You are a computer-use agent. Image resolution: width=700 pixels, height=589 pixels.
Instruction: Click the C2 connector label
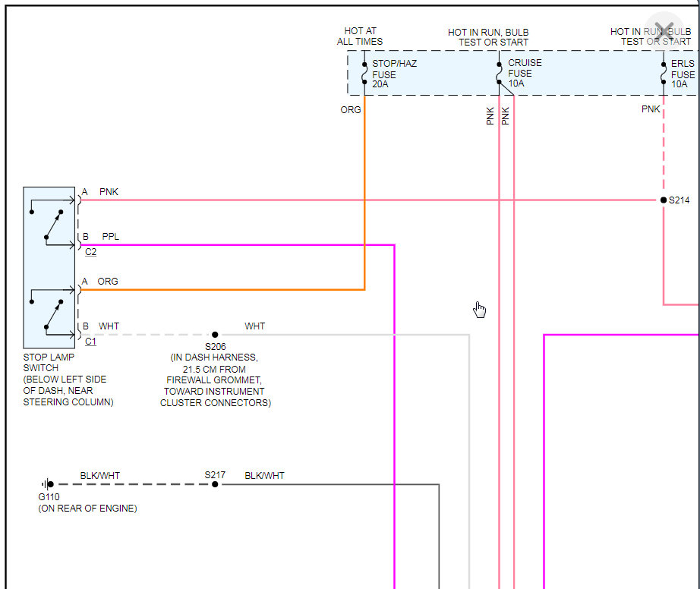tap(90, 252)
